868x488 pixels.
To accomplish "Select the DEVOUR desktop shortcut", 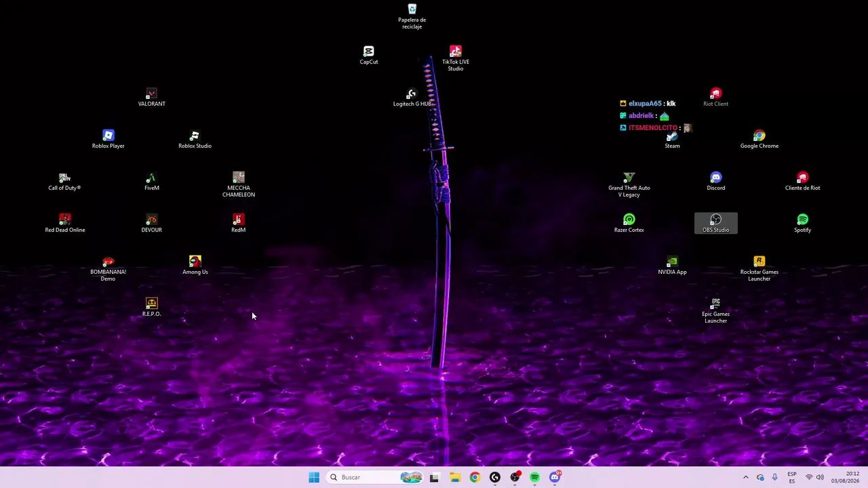I will (x=151, y=224).
